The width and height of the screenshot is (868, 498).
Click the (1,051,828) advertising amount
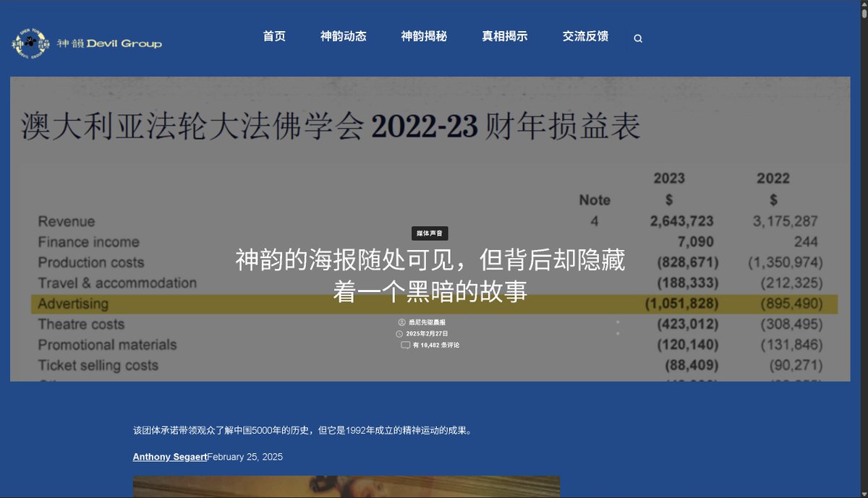(x=681, y=304)
